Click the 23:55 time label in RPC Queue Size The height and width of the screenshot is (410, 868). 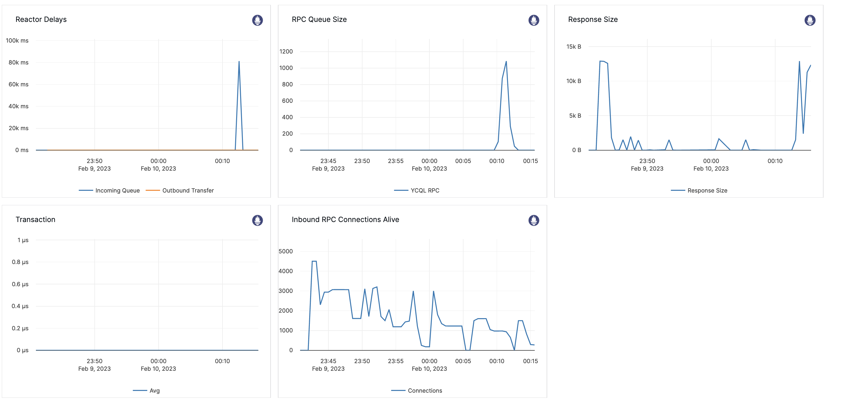[396, 161]
